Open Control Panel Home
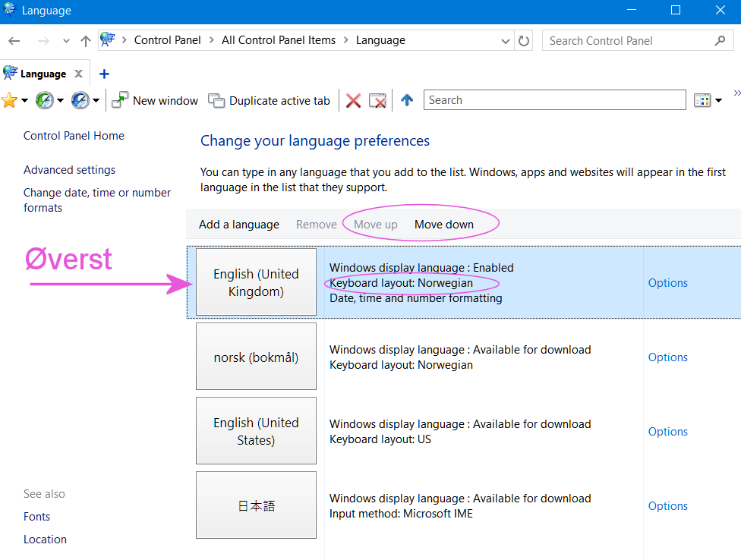Image resolution: width=741 pixels, height=560 pixels. point(74,136)
